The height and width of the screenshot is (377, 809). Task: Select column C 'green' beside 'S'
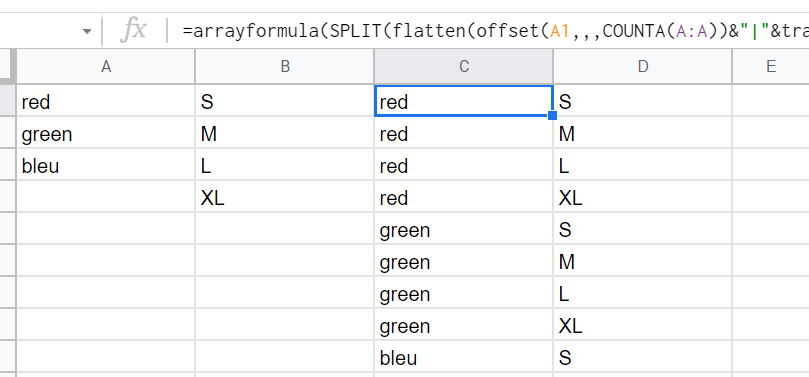pyautogui.click(x=463, y=229)
